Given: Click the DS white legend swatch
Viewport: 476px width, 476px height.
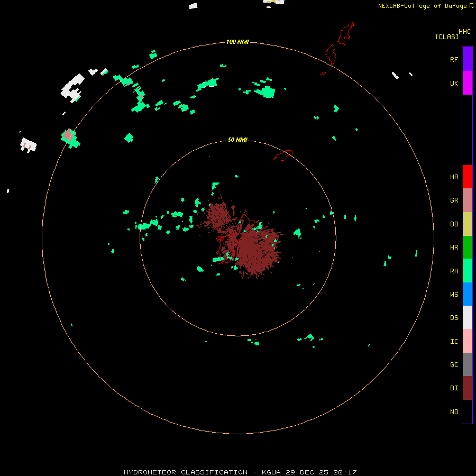Looking at the screenshot, I should pyautogui.click(x=467, y=317).
